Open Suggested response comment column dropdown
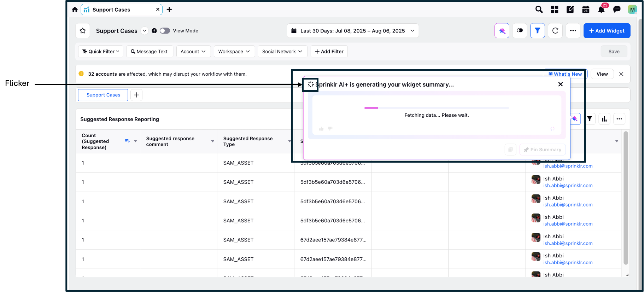644x292 pixels. [x=213, y=141]
